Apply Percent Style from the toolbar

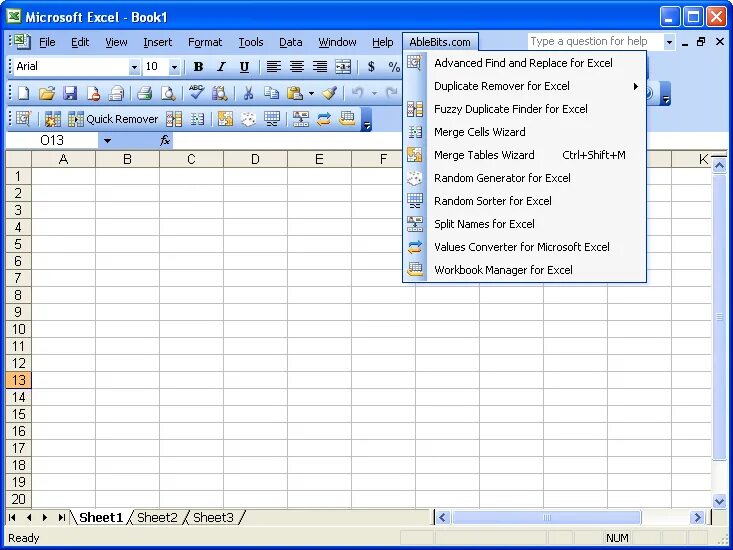click(394, 67)
